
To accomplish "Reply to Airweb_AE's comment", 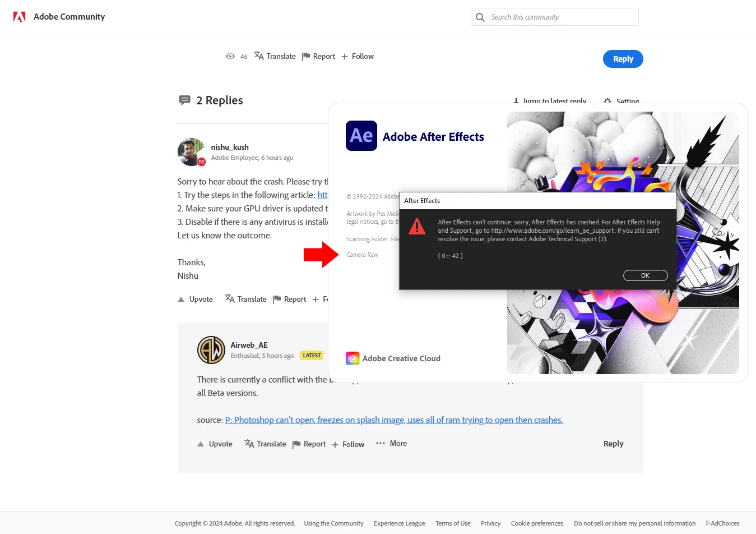I will coord(613,444).
